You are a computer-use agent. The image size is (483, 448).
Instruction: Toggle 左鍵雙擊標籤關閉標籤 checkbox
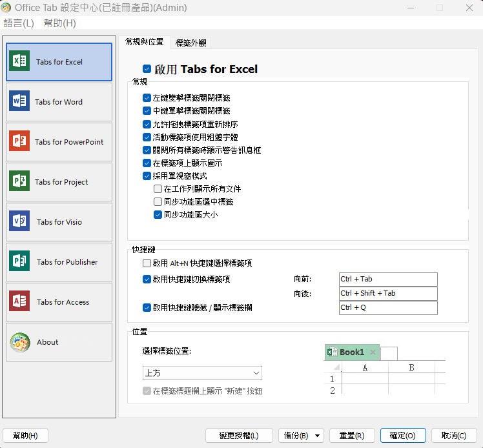[x=147, y=98]
